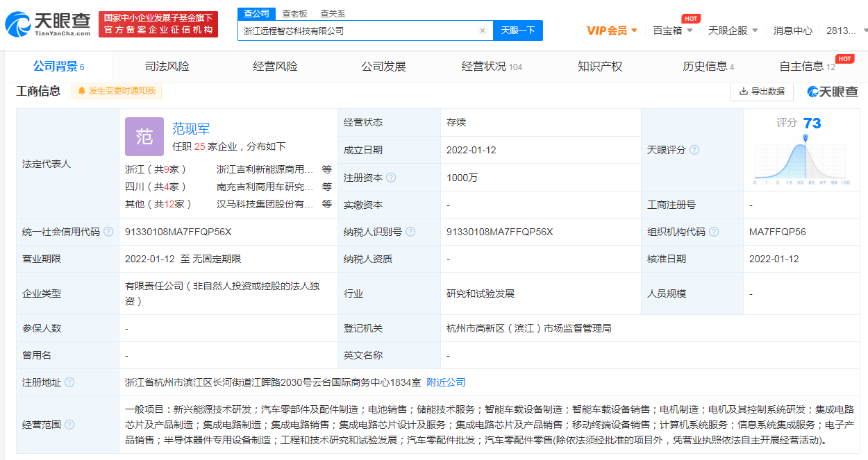This screenshot has height=460, width=868.
Task: Click the 工商信息 section heading
Action: pos(38,91)
